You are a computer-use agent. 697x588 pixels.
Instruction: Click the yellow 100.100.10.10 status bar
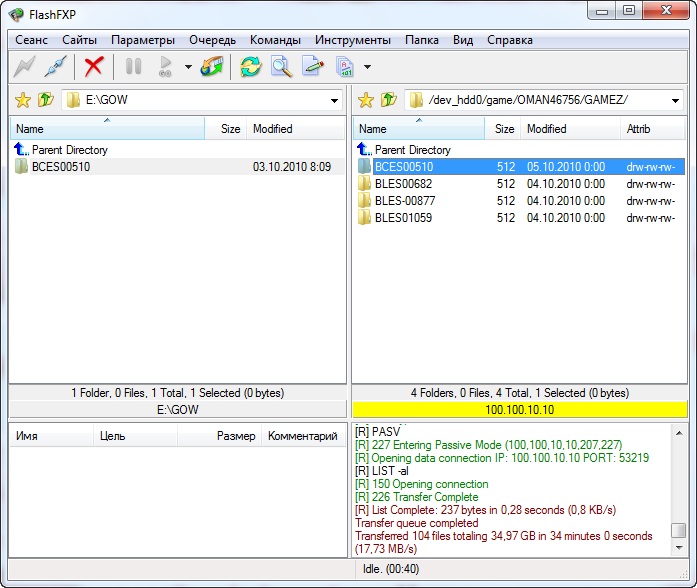(518, 410)
